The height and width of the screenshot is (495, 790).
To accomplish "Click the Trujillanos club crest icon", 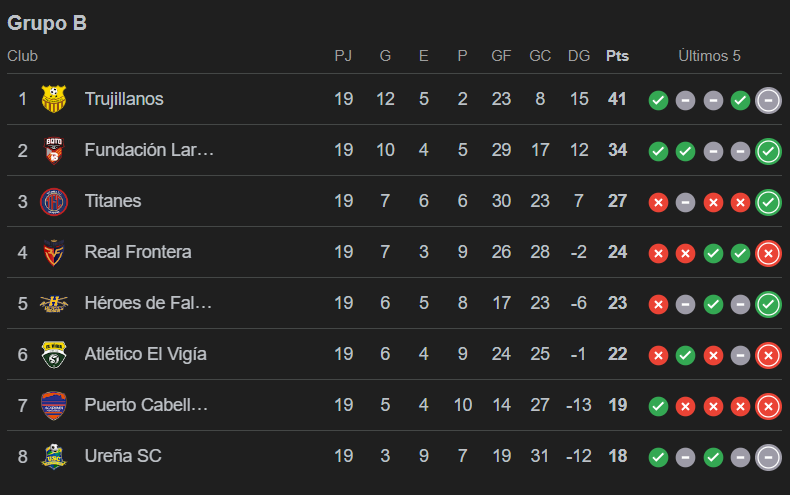I will pos(53,99).
